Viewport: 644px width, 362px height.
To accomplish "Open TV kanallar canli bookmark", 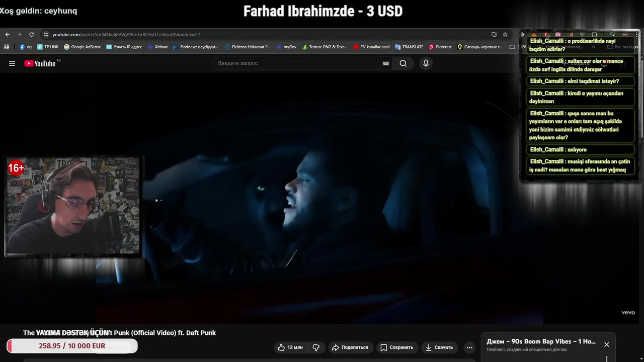I will 372,47.
